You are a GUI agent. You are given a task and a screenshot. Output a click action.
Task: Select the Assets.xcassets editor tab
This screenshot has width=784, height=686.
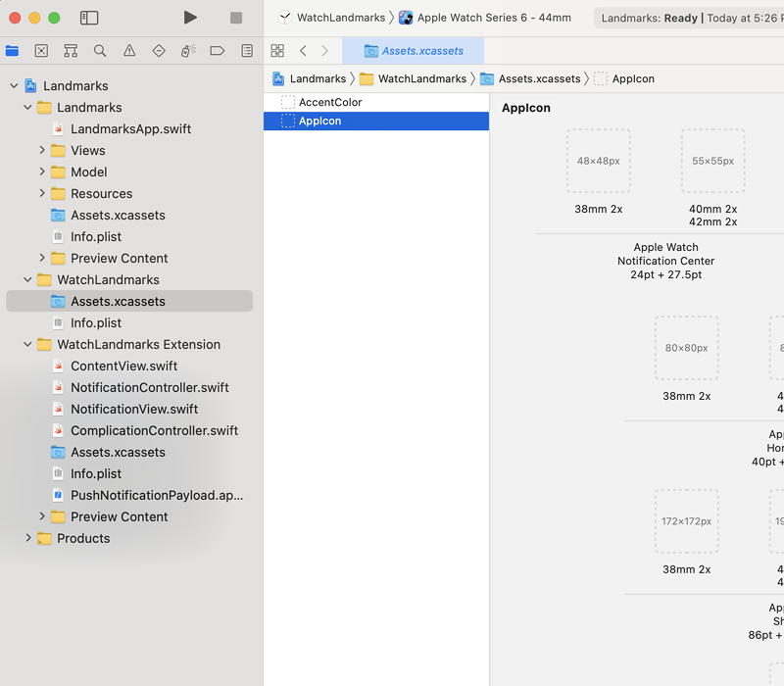(413, 51)
